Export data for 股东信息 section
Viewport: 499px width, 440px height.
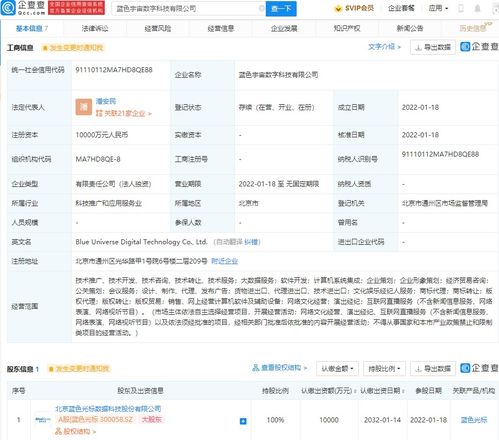tap(433, 369)
